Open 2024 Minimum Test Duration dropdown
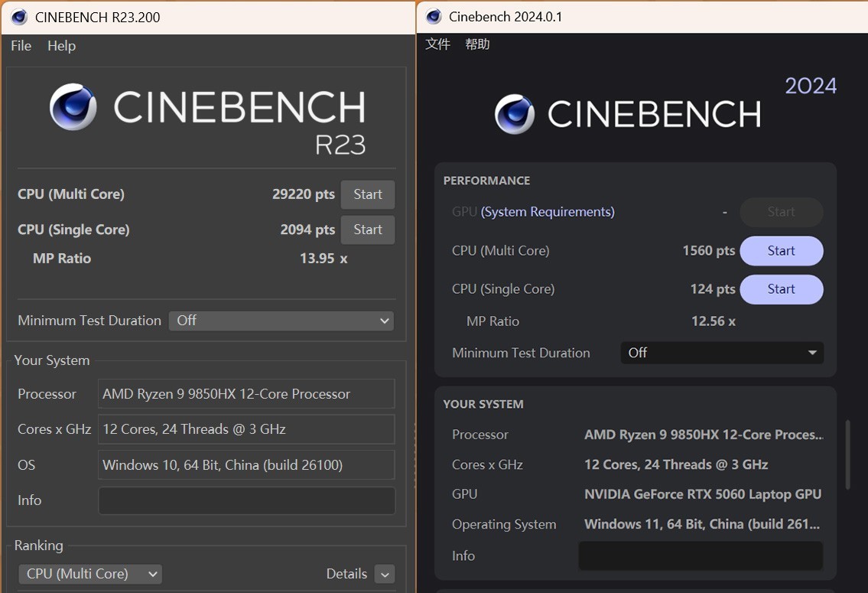The width and height of the screenshot is (868, 593). [721, 353]
